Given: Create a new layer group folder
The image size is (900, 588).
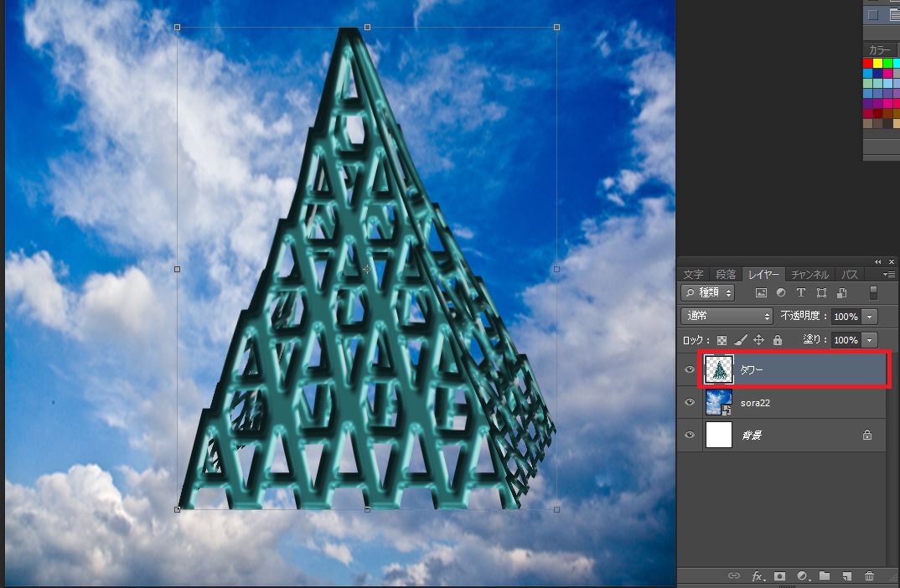Looking at the screenshot, I should point(825,576).
